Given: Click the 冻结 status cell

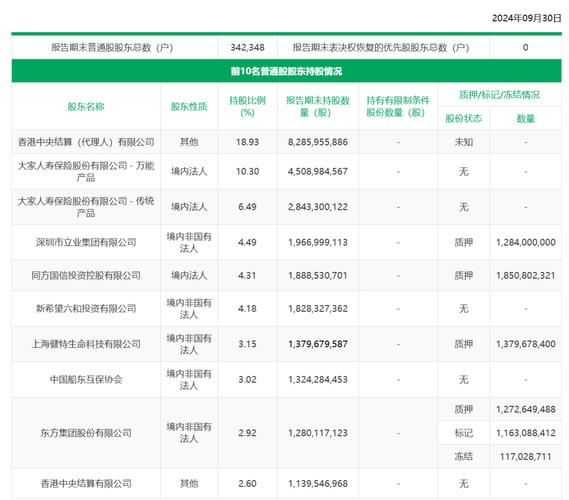Looking at the screenshot, I should 463,456.
